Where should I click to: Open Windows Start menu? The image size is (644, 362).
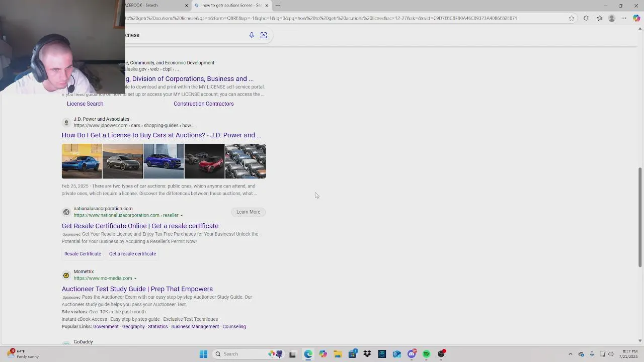[x=203, y=354]
